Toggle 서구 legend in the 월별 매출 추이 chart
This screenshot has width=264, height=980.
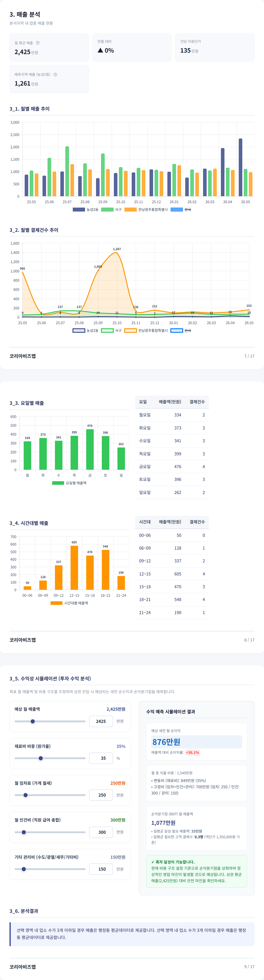coord(111,210)
